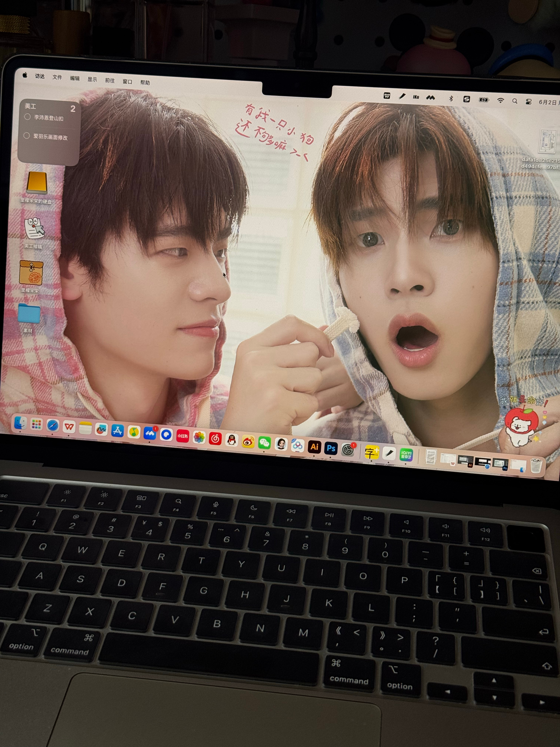Open the black brush-stroke app in the dock

(389, 453)
